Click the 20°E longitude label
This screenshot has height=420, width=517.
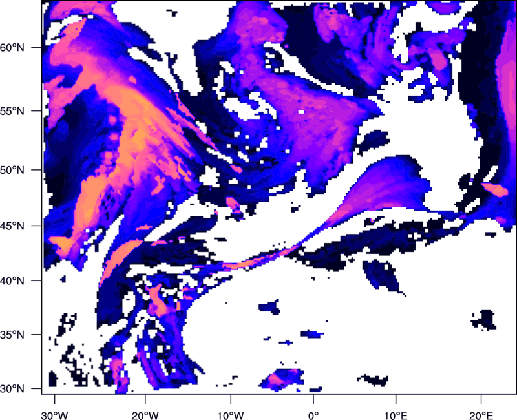[x=481, y=415]
